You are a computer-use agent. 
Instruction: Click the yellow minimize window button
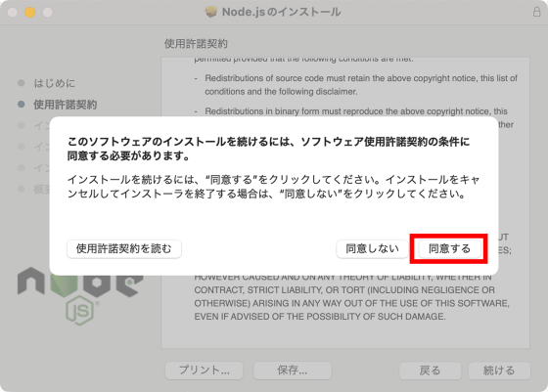30,12
